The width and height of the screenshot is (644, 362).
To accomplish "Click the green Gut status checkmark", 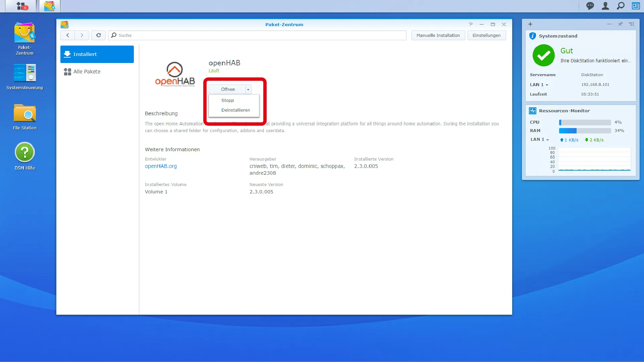I will 543,55.
